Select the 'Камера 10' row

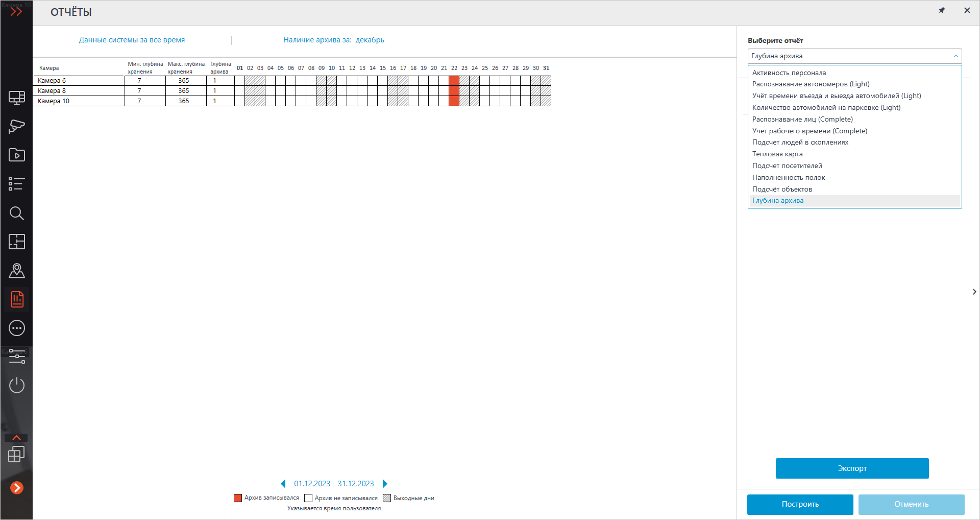292,101
